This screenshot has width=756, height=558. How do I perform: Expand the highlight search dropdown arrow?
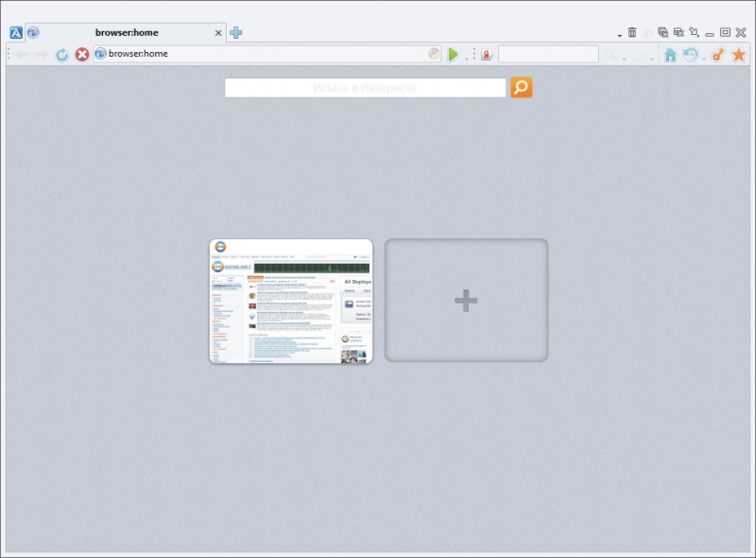[x=652, y=59]
